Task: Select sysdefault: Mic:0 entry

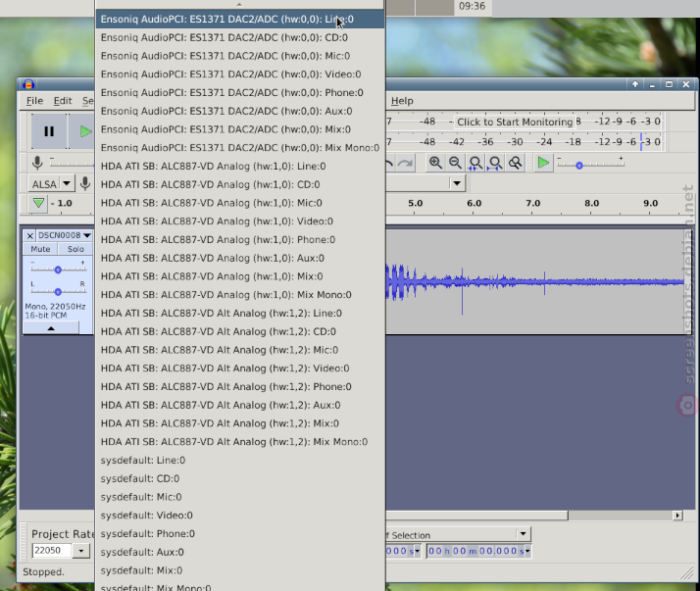Action: (240, 497)
